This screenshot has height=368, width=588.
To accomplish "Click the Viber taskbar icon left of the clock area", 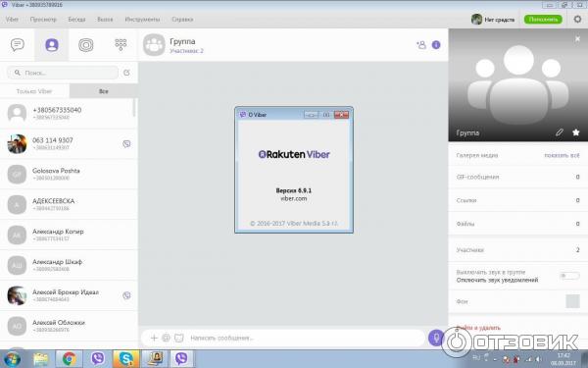I will [181, 359].
